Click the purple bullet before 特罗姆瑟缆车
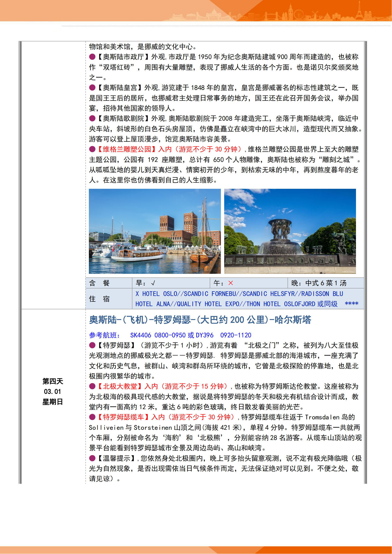This screenshot has width=392, height=554. (x=92, y=417)
